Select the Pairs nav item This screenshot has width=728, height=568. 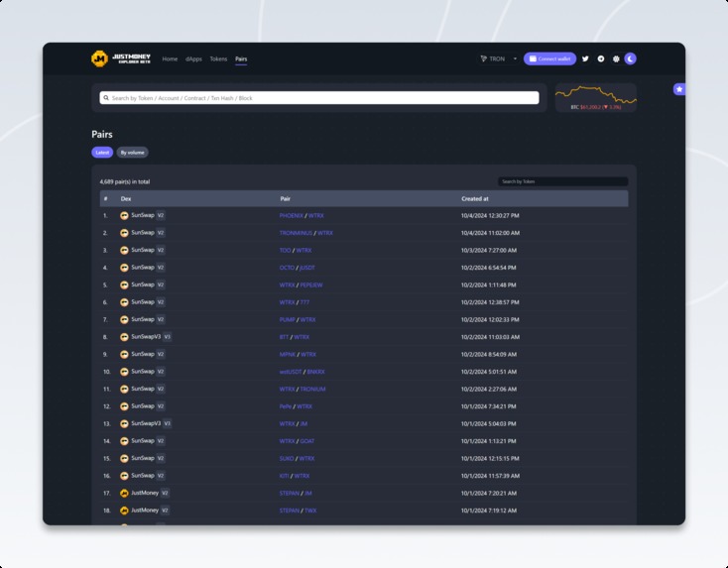click(x=241, y=58)
